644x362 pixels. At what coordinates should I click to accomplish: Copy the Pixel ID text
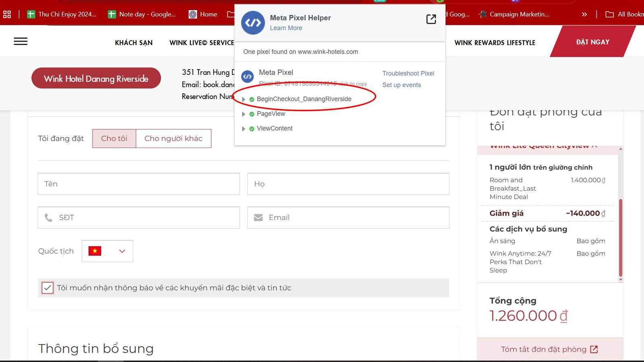313,84
